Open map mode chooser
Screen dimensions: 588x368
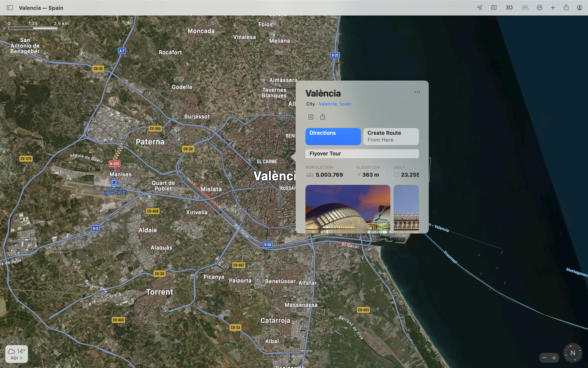[494, 8]
